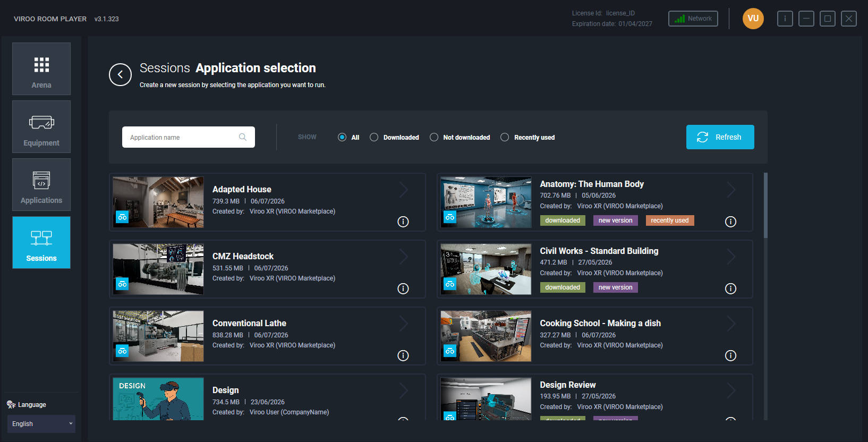
Task: Open info for Adapted House application
Action: click(x=403, y=222)
